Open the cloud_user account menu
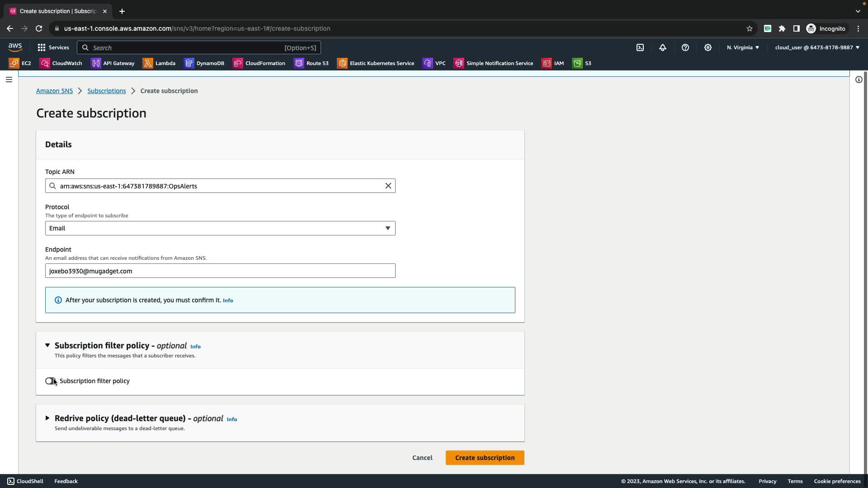This screenshot has width=868, height=488. click(817, 47)
